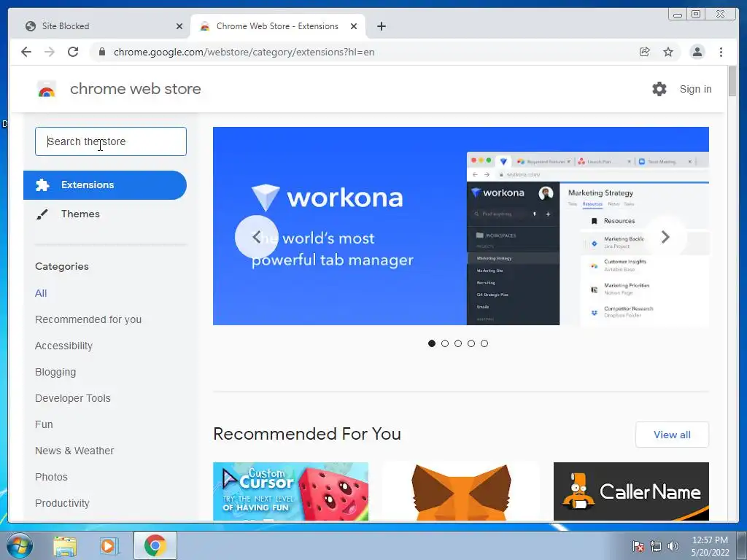This screenshot has width=747, height=560.
Task: Choose Recommended for you category
Action: pyautogui.click(x=88, y=319)
